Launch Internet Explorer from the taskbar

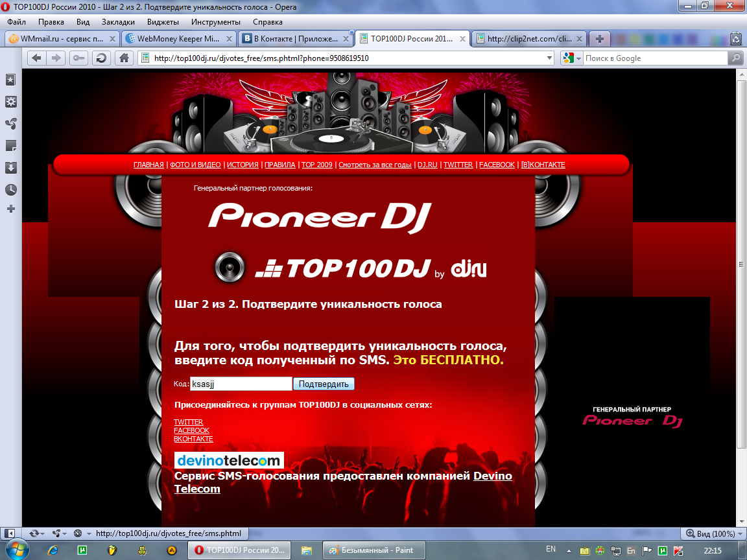(53, 550)
